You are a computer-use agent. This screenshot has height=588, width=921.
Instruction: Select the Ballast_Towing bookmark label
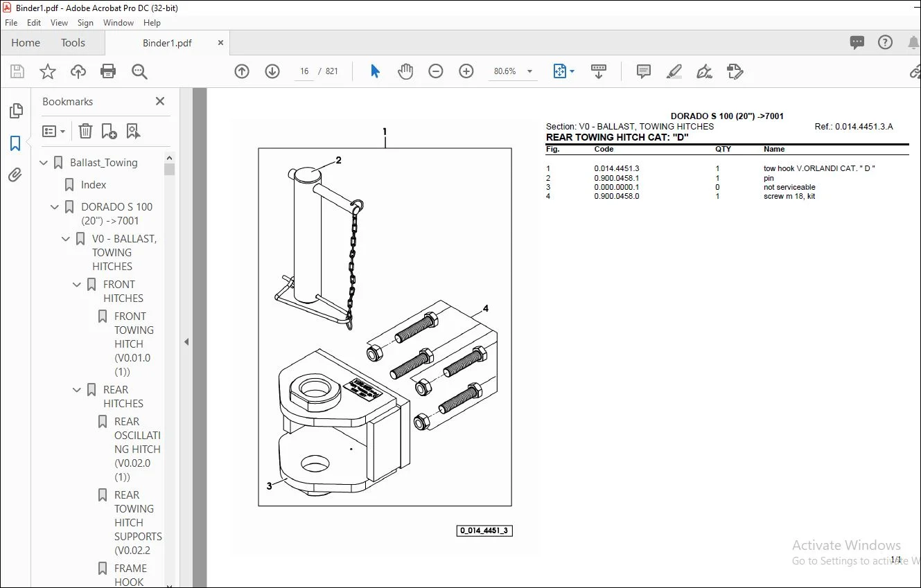104,163
